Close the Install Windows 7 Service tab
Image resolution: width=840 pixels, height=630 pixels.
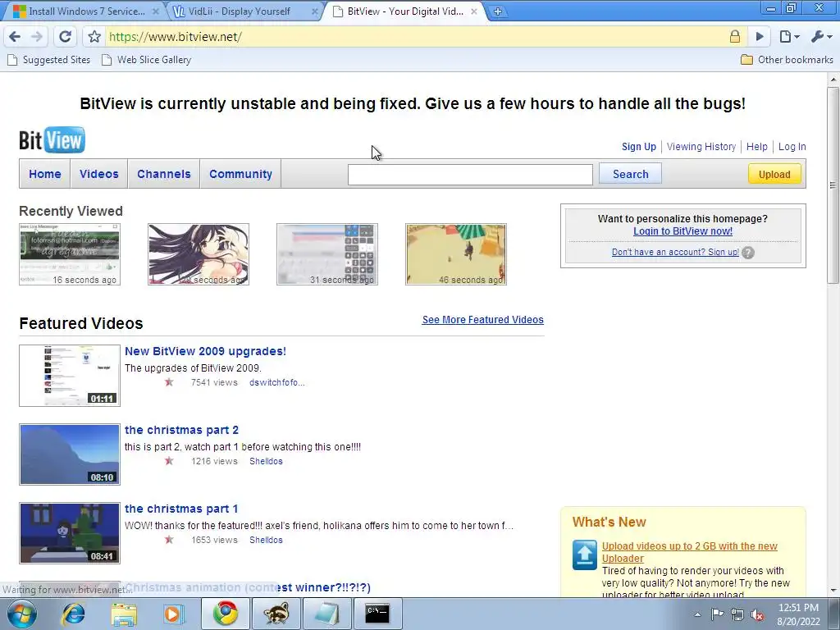tap(156, 11)
